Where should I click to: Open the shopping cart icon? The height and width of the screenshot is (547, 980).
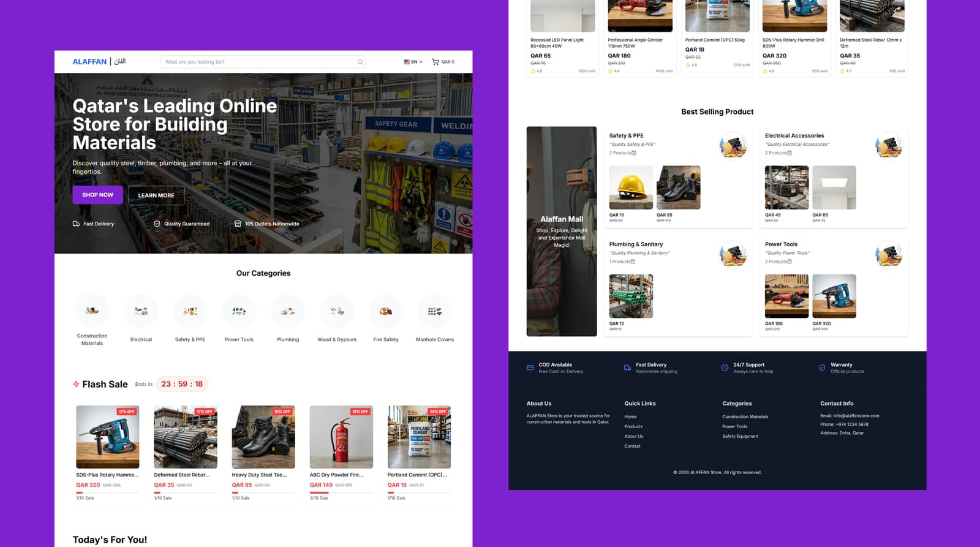[x=435, y=62]
